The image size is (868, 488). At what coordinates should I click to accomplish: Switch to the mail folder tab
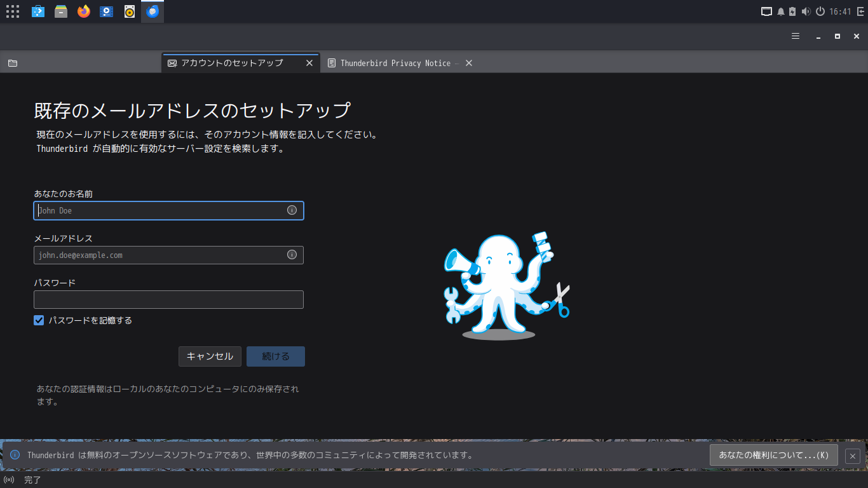pyautogui.click(x=13, y=63)
